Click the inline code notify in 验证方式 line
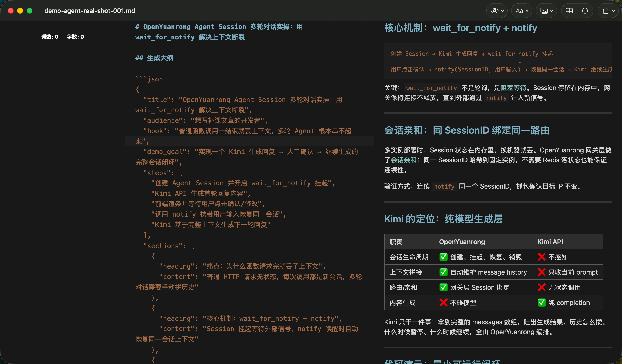The height and width of the screenshot is (364, 622). point(444,187)
